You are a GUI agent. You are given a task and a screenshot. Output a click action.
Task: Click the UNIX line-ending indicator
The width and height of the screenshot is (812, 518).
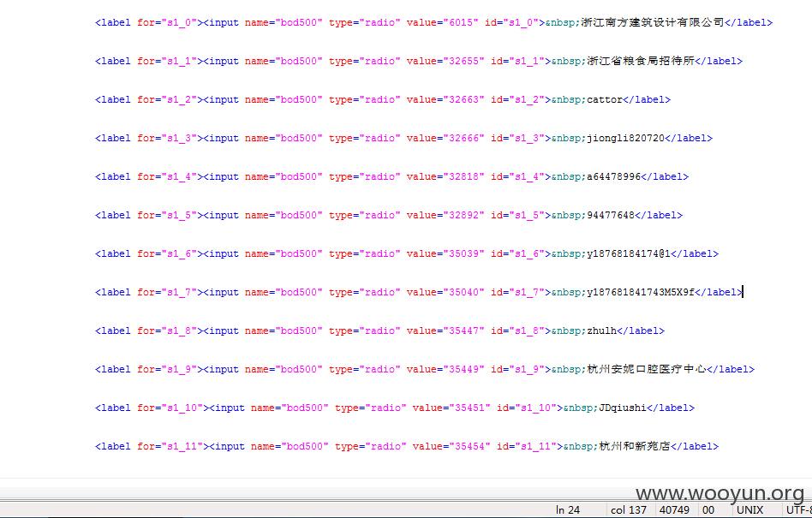click(749, 509)
